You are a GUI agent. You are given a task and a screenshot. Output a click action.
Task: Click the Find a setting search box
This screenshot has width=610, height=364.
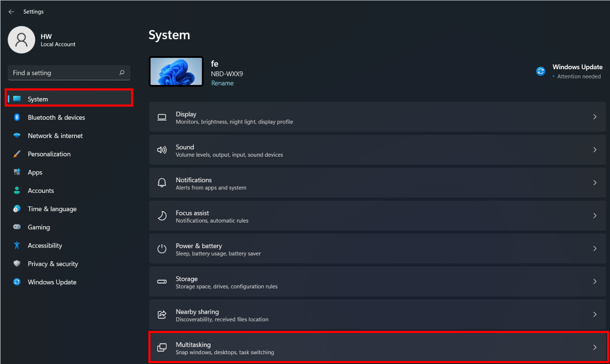pos(69,73)
